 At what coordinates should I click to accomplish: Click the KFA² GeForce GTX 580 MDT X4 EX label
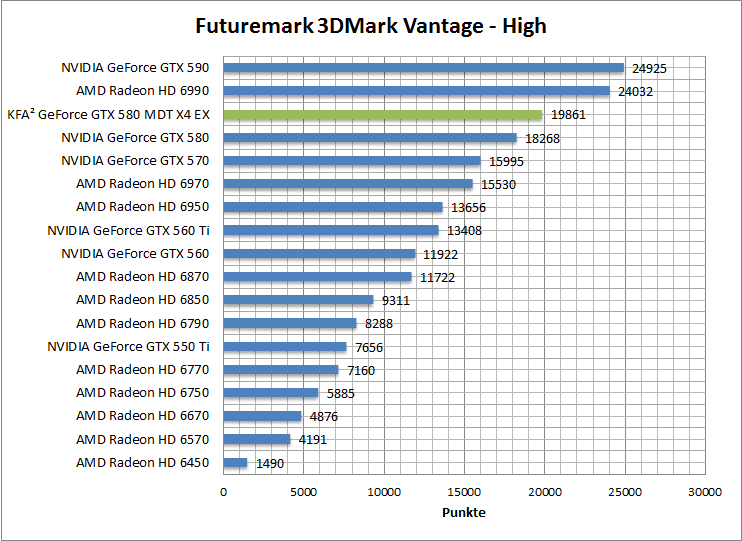108,115
